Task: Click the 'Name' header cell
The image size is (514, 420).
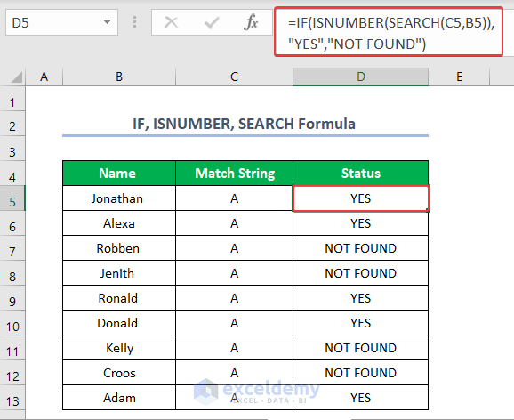Action: (x=119, y=173)
